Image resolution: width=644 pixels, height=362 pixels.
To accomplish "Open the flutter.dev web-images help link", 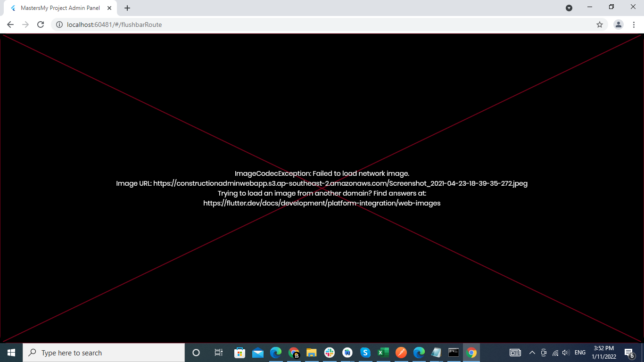I will click(x=322, y=203).
